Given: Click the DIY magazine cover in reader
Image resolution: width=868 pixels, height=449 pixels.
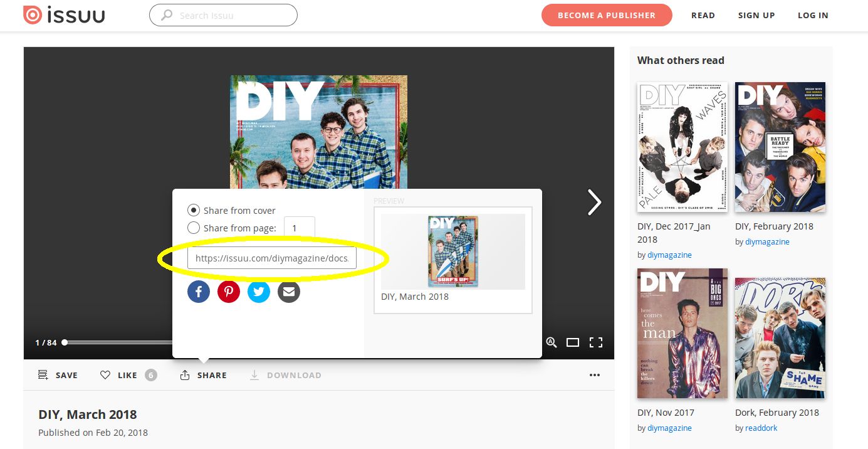Looking at the screenshot, I should pos(318,132).
